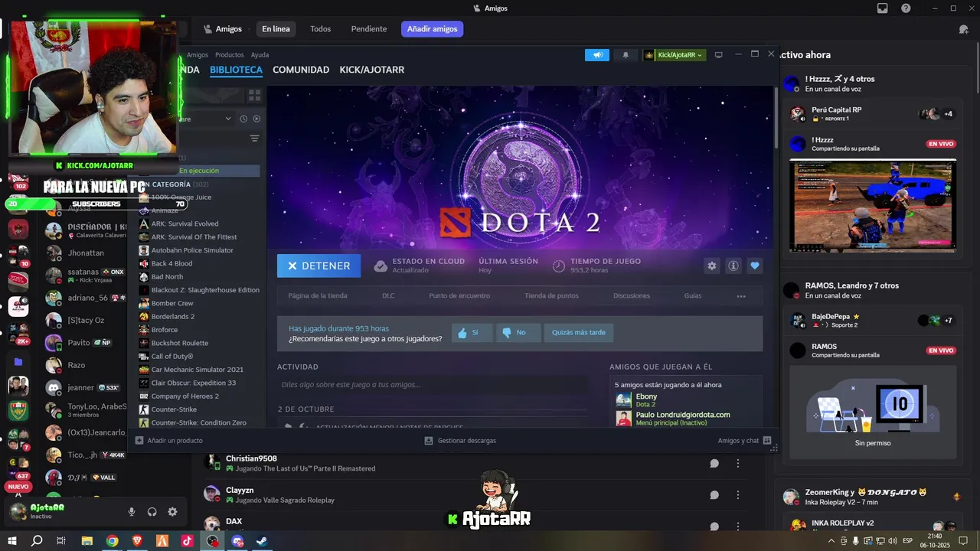Open 'Gestionar descargas' in Steam
Screen dimensions: 980x551
click(x=460, y=441)
